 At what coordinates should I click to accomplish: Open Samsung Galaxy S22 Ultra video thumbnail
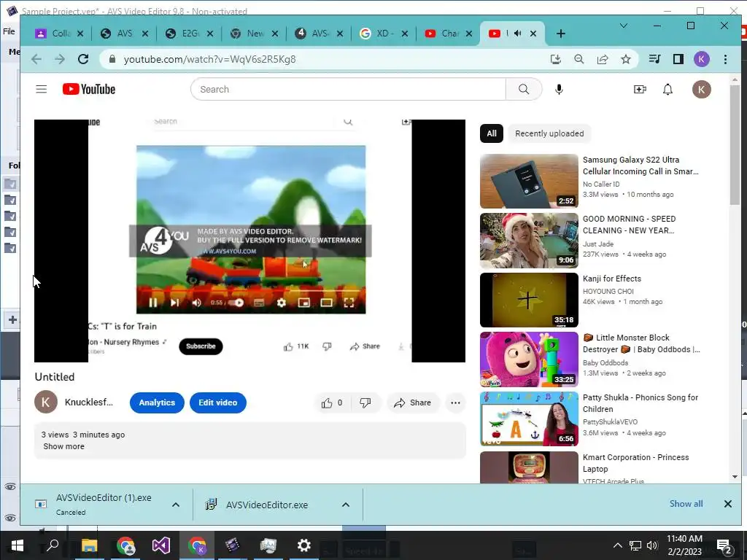click(x=529, y=181)
